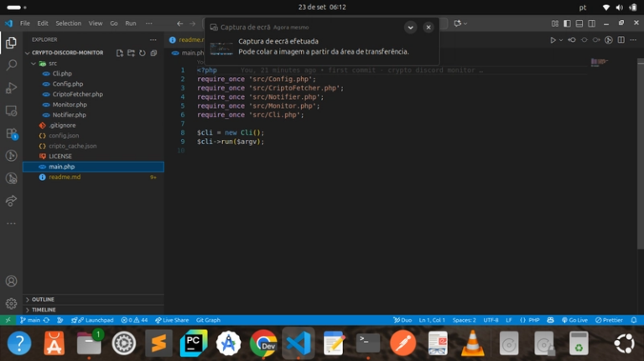Collapse all folders in Explorer

[x=154, y=53]
